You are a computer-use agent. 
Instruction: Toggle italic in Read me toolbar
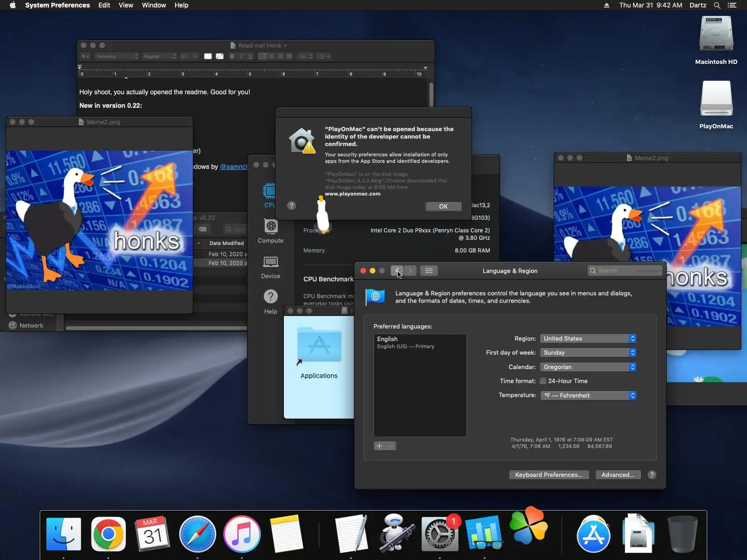pyautogui.click(x=241, y=56)
